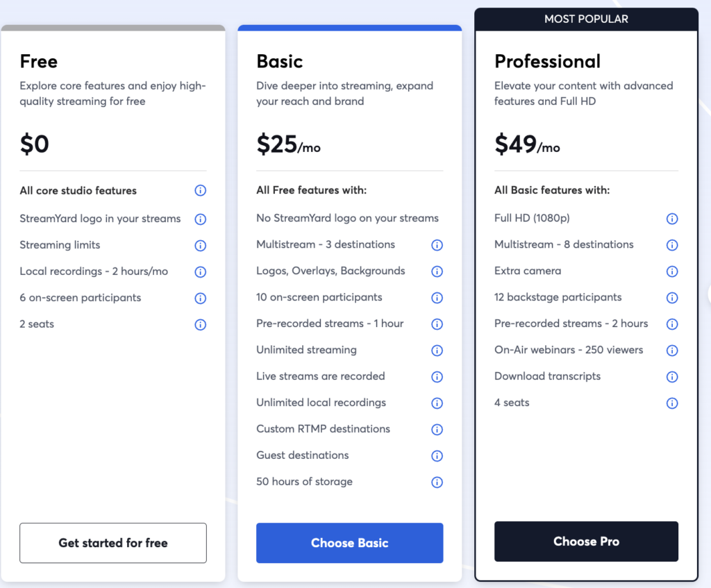
Task: Select the Choose Basic plan button
Action: (x=349, y=543)
